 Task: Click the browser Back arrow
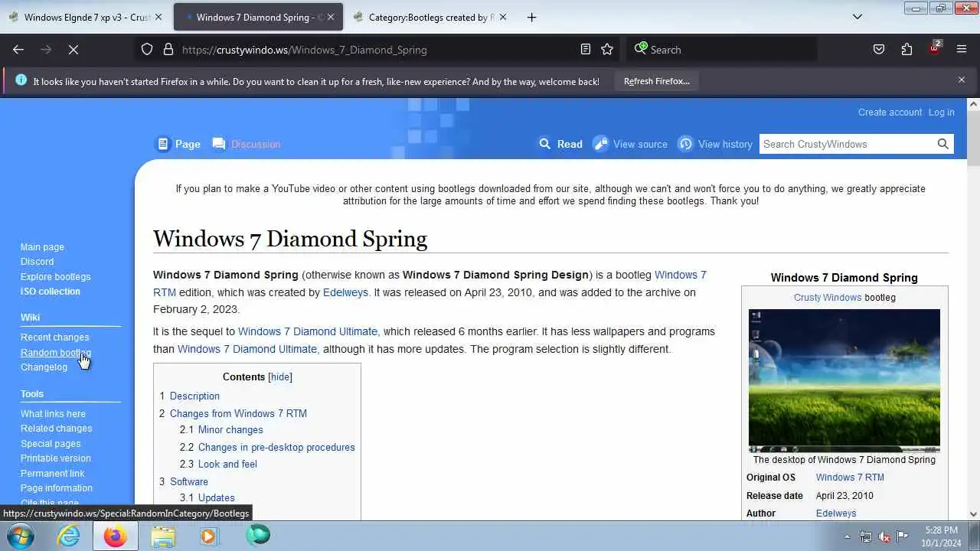point(18,50)
